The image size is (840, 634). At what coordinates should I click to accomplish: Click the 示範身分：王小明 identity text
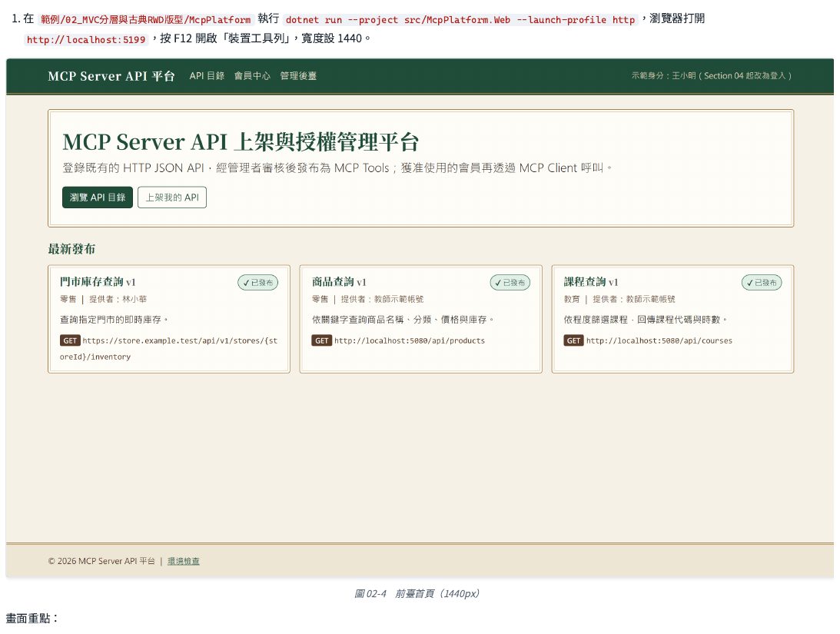tap(712, 76)
